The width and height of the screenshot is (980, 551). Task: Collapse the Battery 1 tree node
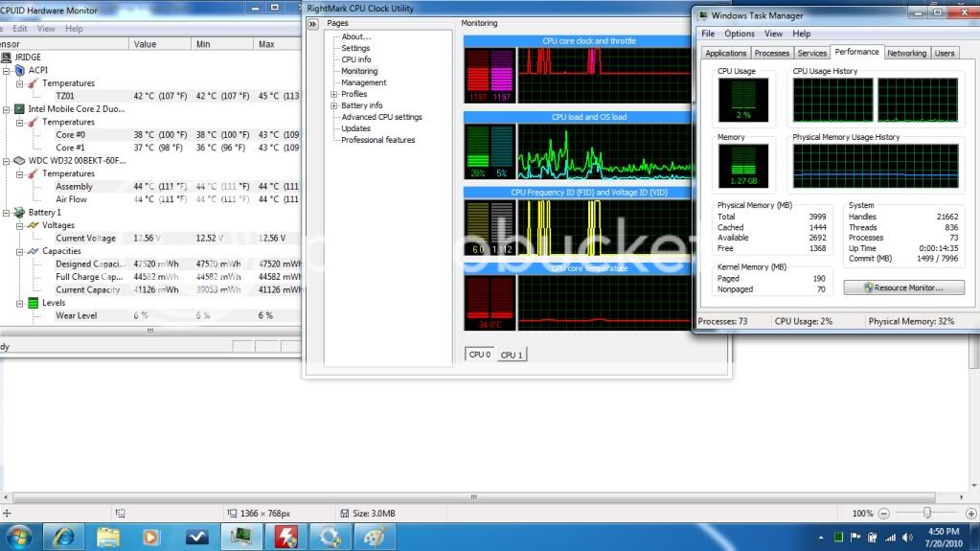(x=6, y=212)
